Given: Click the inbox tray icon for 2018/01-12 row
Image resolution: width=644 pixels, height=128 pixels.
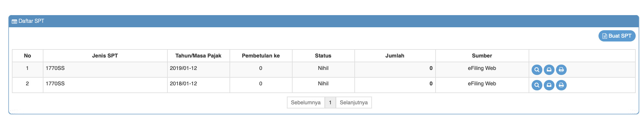Looking at the screenshot, I should [x=549, y=85].
